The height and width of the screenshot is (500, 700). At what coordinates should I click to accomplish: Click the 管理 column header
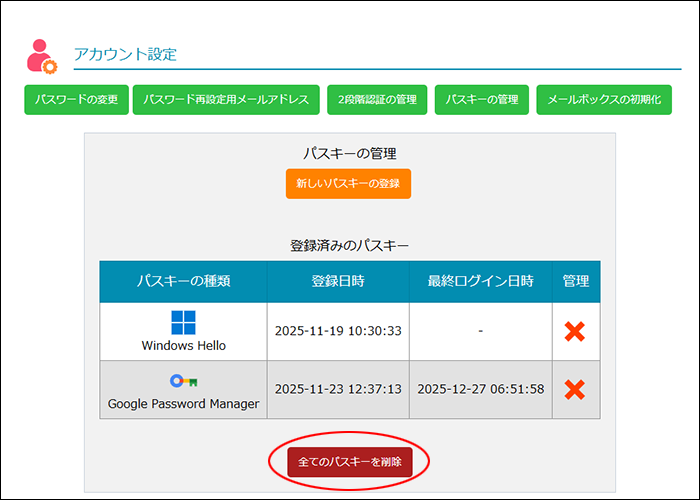pos(575,281)
